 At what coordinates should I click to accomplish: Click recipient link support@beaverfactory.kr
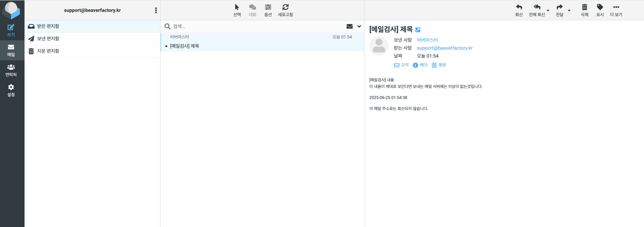[445, 48]
